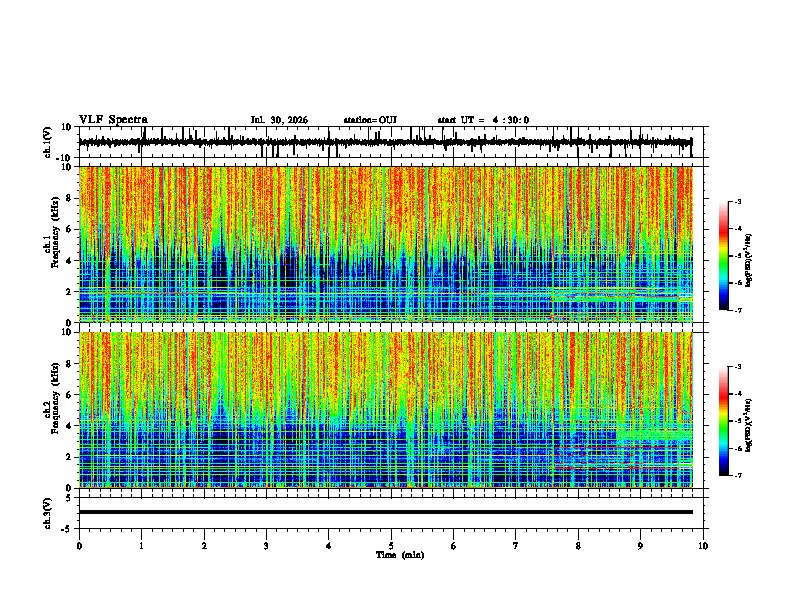Click time-axis tick label '2'
This screenshot has width=792, height=612.
[x=204, y=546]
